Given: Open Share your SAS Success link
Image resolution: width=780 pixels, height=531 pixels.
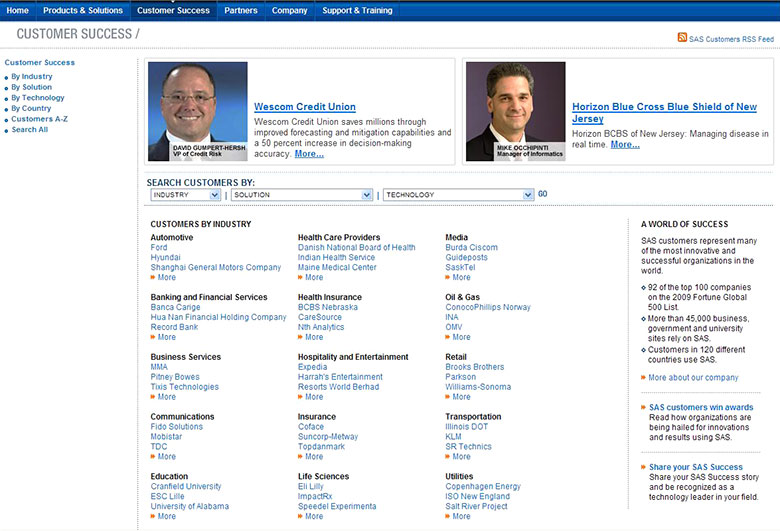Looking at the screenshot, I should [695, 467].
